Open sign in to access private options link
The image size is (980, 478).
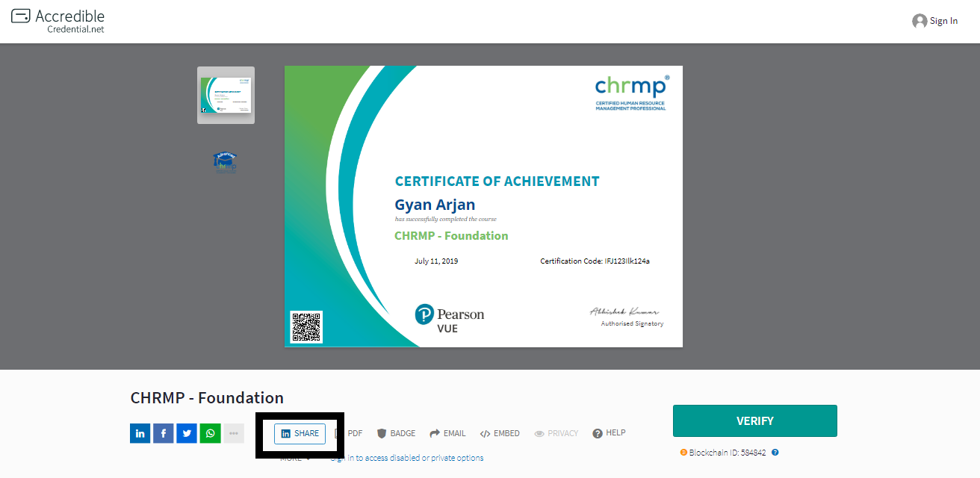(x=407, y=458)
